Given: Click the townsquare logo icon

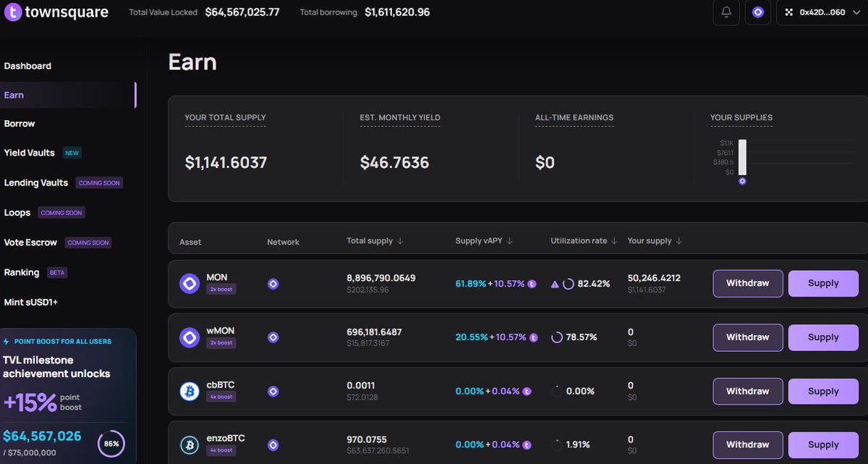Looking at the screenshot, I should click(12, 12).
